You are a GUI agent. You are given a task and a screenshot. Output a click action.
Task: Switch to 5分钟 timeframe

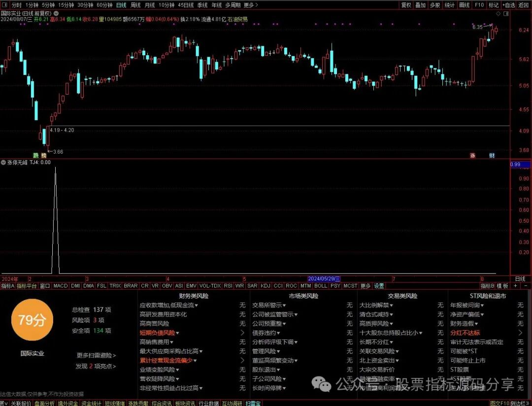point(48,5)
